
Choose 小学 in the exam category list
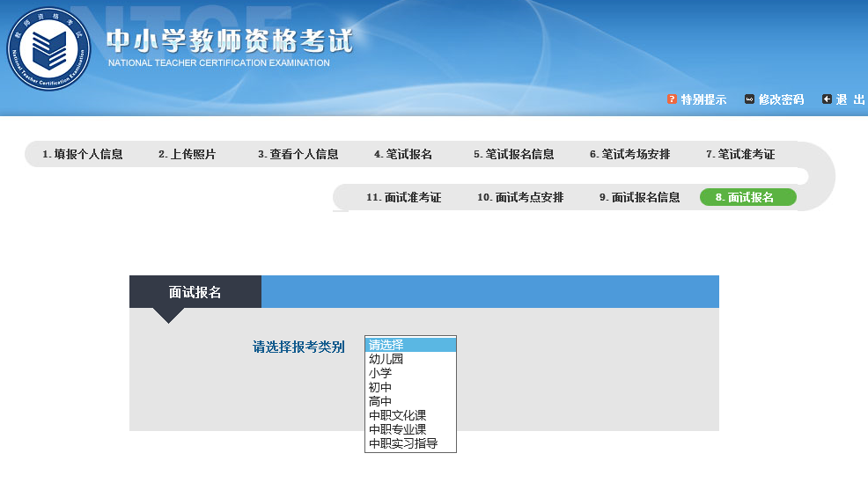pos(380,373)
